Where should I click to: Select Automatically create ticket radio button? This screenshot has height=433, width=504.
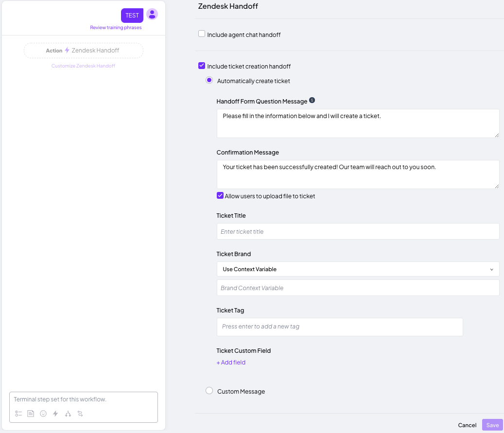pyautogui.click(x=209, y=81)
